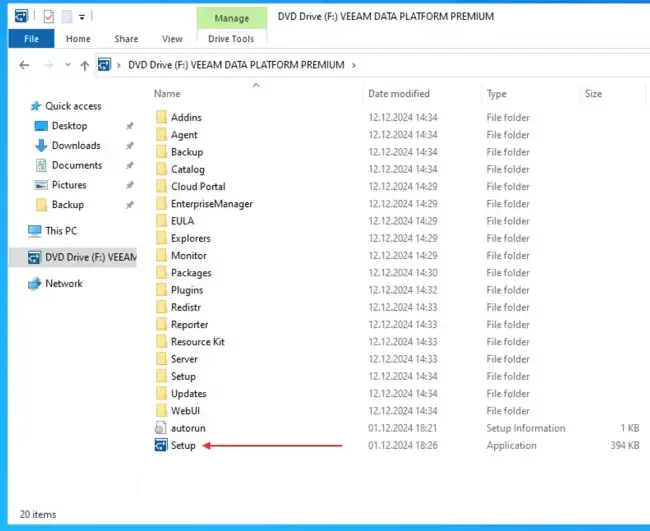The image size is (650, 531).
Task: Click the Properties checkmark quick access icon
Action: tap(49, 17)
